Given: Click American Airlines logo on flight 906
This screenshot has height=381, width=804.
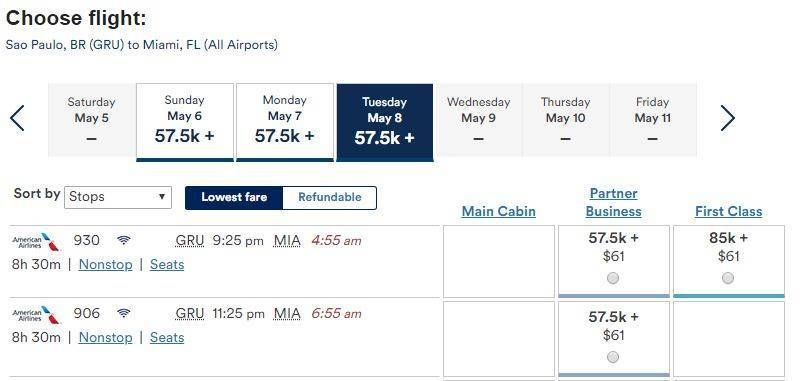Looking at the screenshot, I should (36, 314).
